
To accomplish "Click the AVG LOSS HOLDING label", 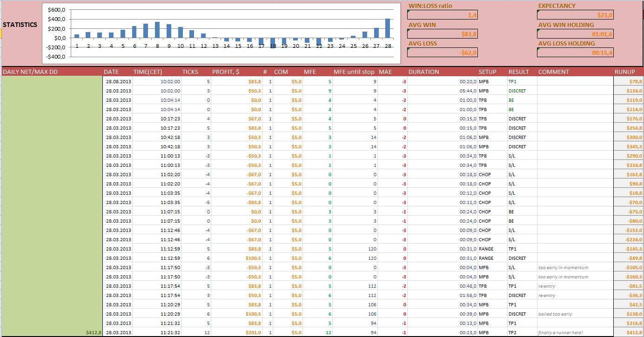I will click(x=566, y=43).
